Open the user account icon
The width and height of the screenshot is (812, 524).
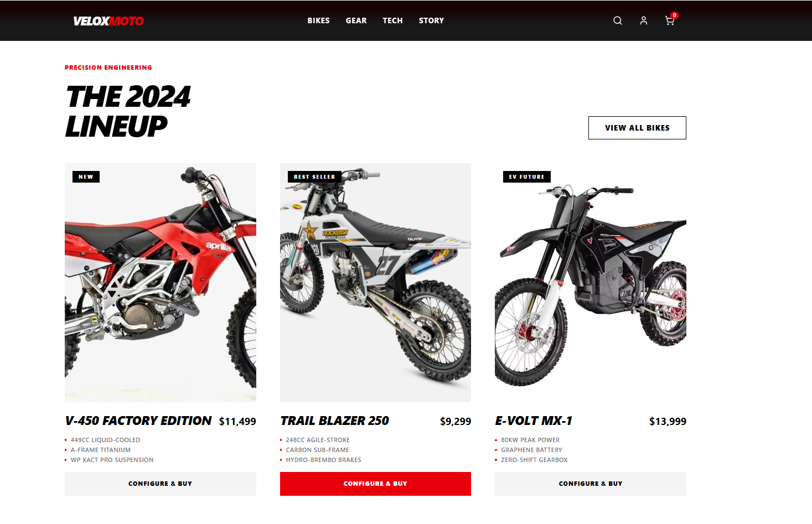(x=644, y=20)
